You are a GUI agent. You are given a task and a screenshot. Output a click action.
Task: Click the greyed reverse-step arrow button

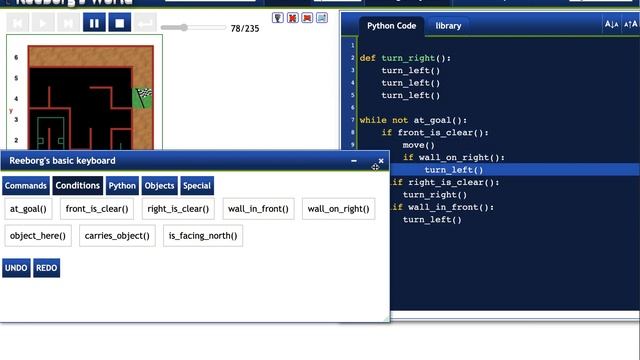click(145, 23)
